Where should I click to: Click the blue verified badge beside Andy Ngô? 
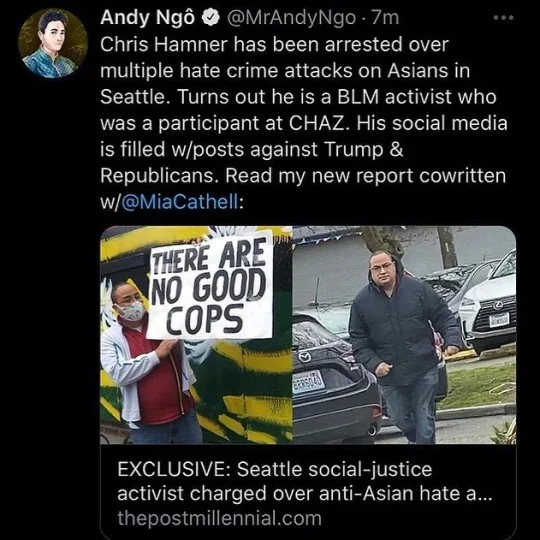[x=211, y=18]
